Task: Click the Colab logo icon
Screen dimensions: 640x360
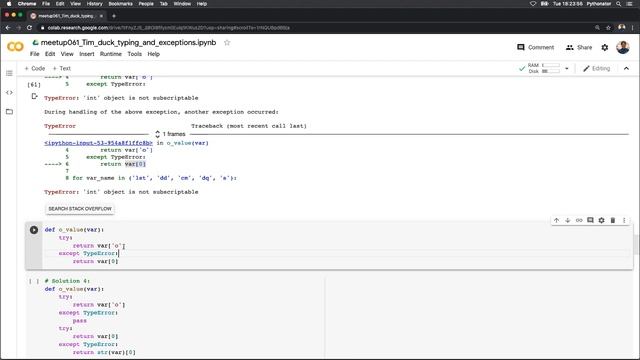Action: (x=15, y=47)
